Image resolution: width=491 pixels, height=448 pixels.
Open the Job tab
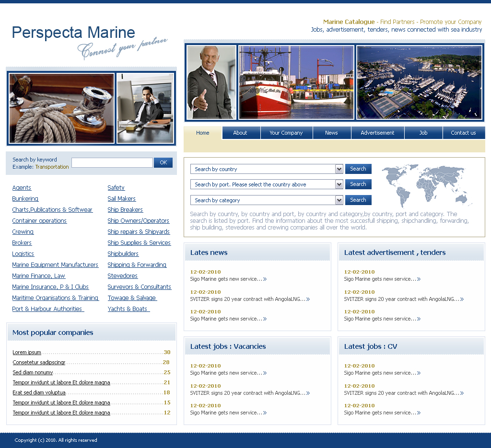423,133
